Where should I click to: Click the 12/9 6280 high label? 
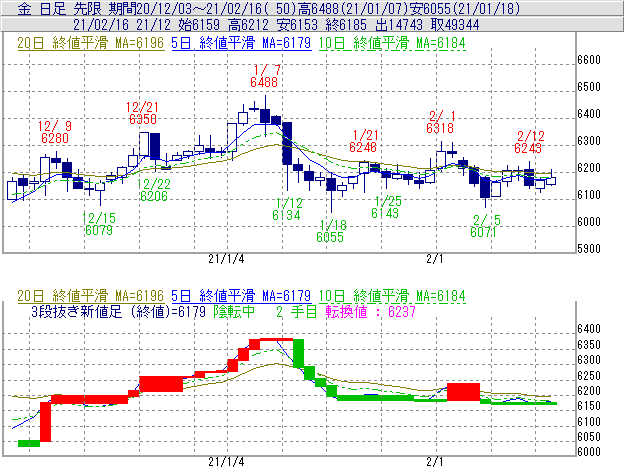point(54,132)
